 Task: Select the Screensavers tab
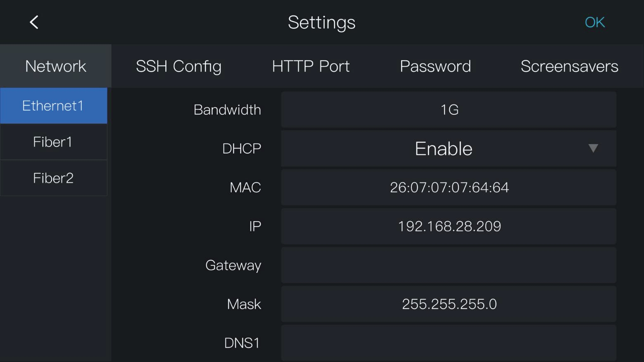569,66
